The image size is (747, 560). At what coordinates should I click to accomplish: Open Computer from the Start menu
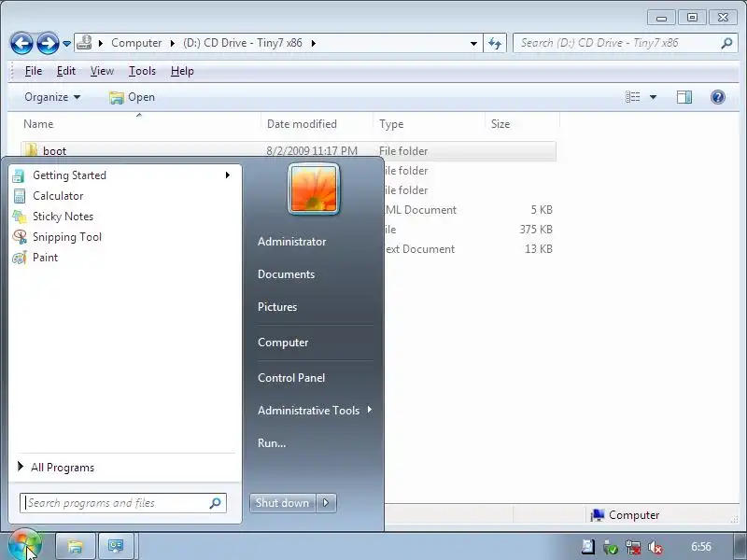coord(283,343)
